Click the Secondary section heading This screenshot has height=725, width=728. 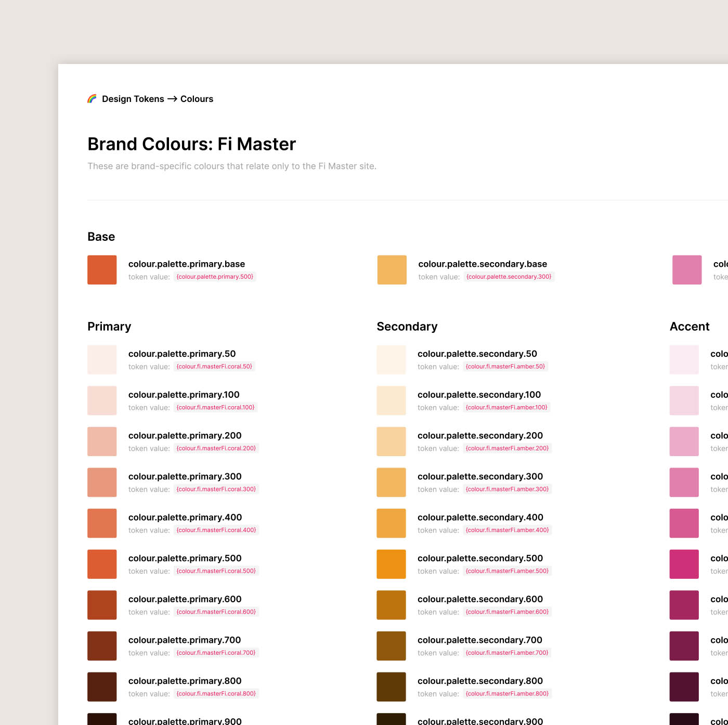pos(407,327)
